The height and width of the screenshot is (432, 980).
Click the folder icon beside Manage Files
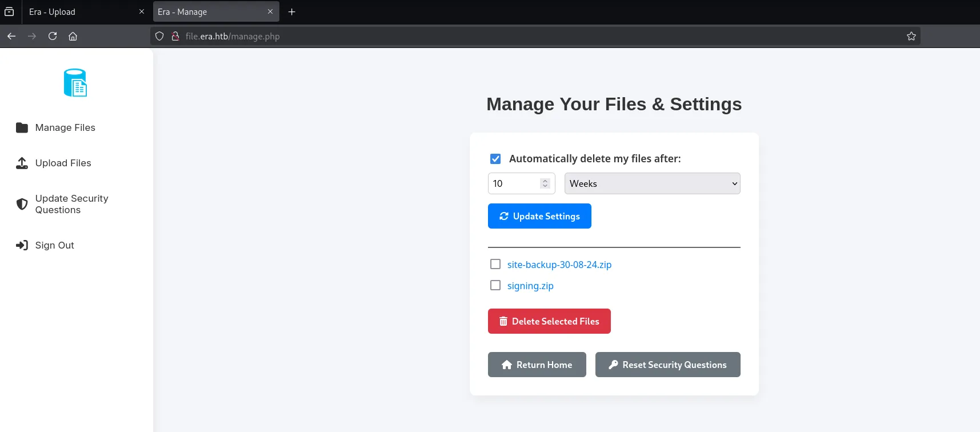[x=22, y=127]
